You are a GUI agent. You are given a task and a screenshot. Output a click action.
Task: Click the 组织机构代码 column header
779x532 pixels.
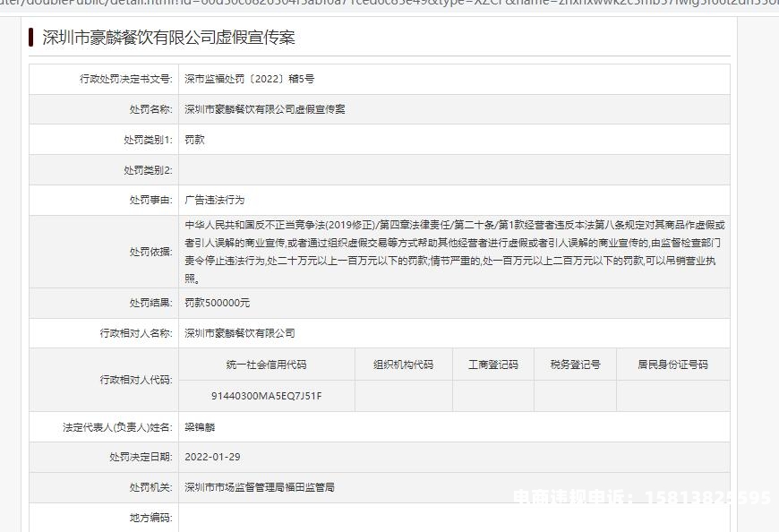coord(403,365)
